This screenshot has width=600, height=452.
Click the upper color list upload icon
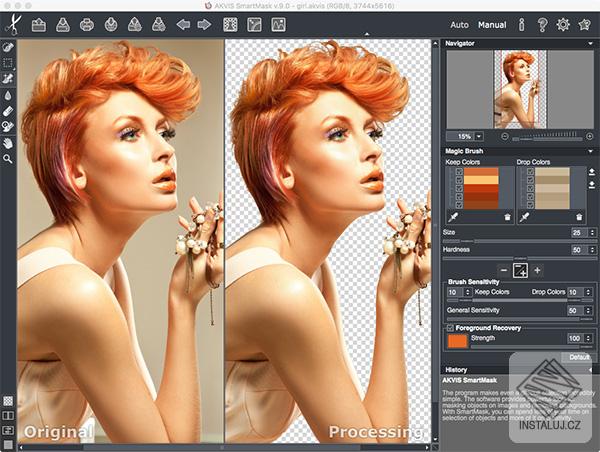tap(592, 171)
